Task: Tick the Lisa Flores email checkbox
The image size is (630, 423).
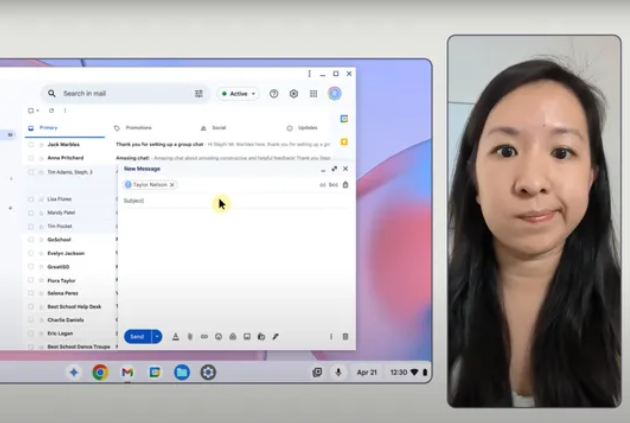Action: [x=31, y=199]
